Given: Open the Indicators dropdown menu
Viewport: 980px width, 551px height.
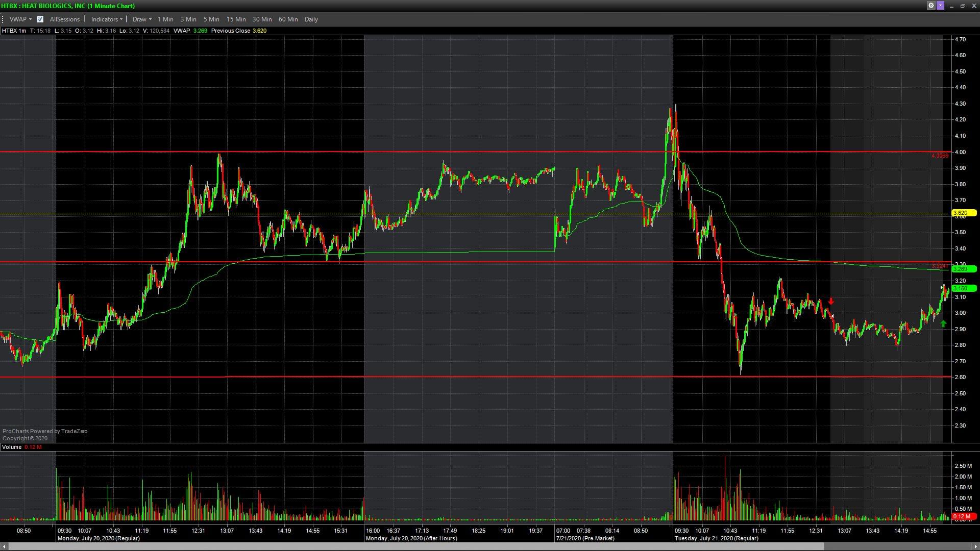Looking at the screenshot, I should (x=106, y=19).
